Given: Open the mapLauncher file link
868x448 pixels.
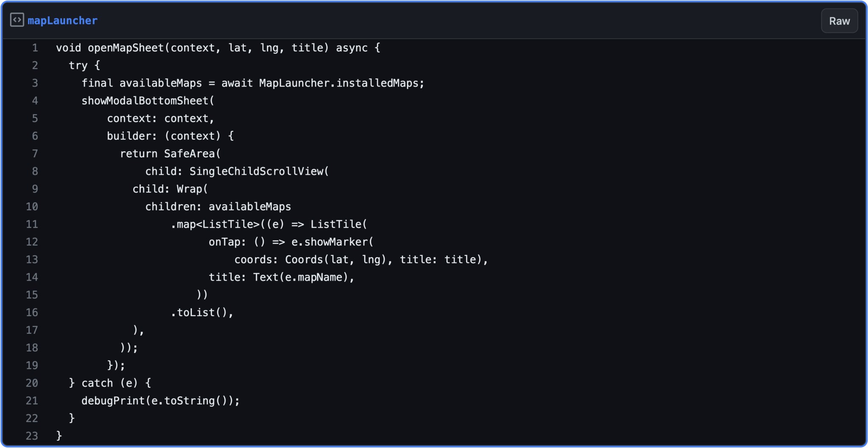Looking at the screenshot, I should pyautogui.click(x=62, y=21).
